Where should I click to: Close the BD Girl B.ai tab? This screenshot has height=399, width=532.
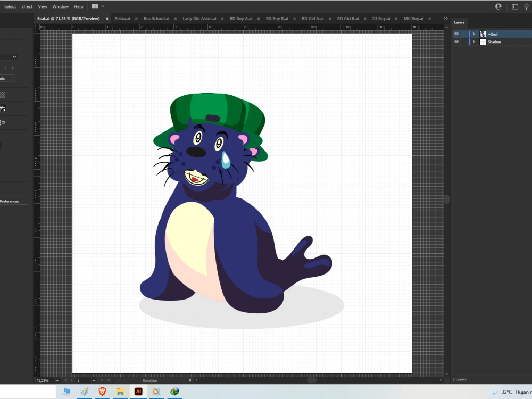pyautogui.click(x=365, y=19)
